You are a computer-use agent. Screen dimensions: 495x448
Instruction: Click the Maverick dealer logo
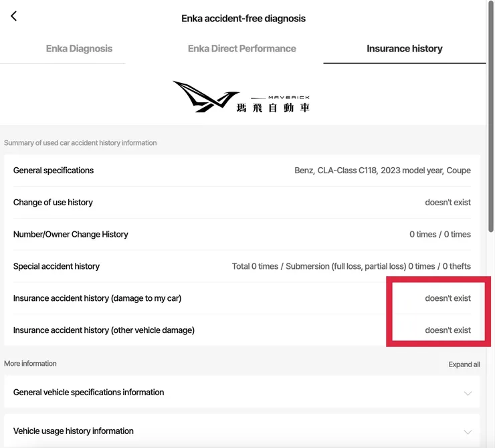pos(242,97)
